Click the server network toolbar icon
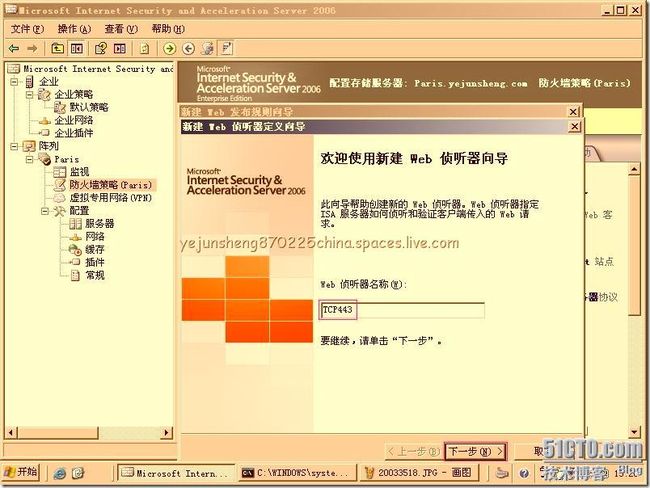Viewport: 650px width, 488px height. point(207,49)
